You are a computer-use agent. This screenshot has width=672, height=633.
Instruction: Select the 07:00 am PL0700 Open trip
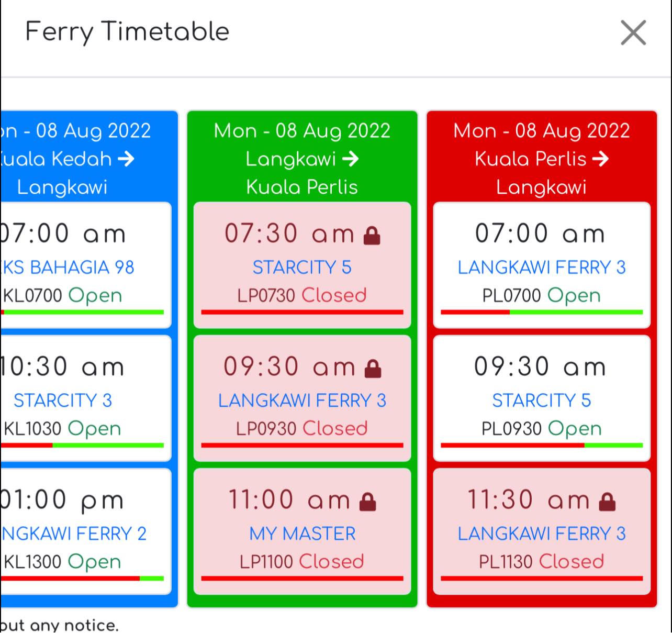(542, 265)
